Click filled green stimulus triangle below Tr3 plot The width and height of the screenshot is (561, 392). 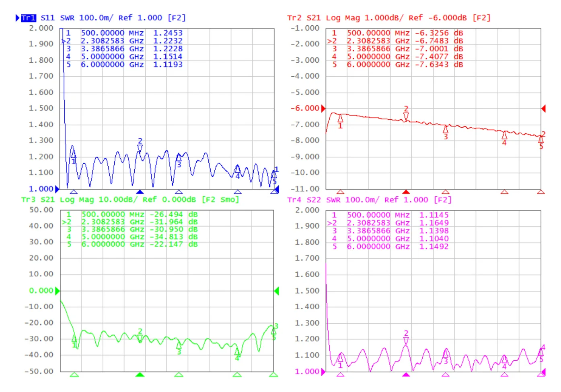[x=140, y=374]
